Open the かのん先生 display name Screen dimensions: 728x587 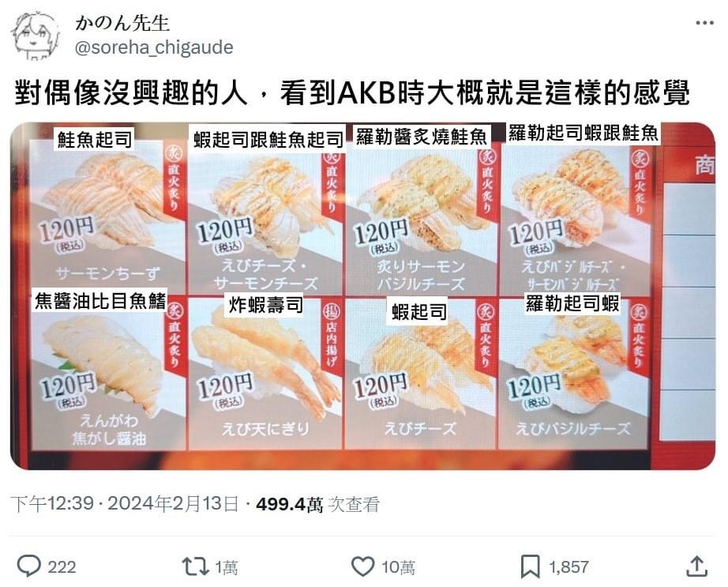click(122, 23)
